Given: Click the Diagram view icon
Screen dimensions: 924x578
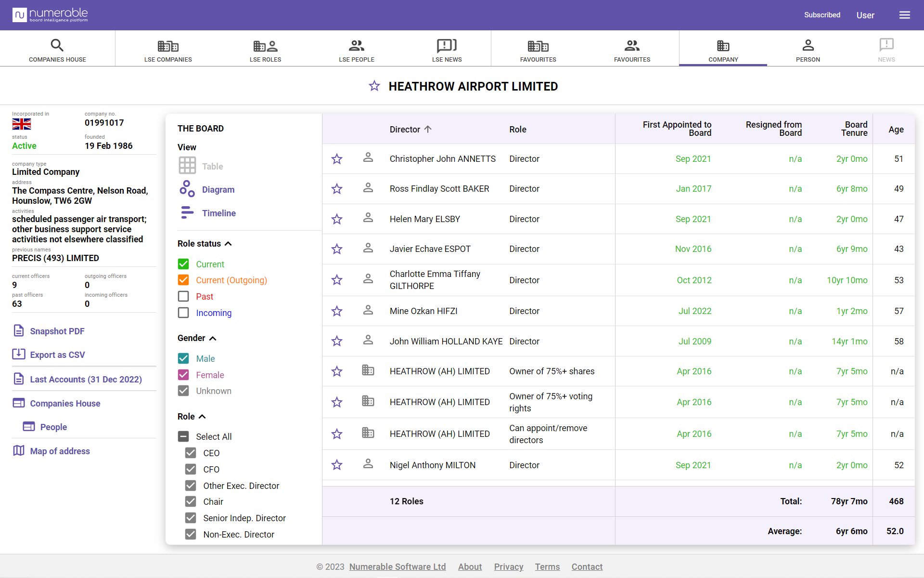Looking at the screenshot, I should coord(187,189).
